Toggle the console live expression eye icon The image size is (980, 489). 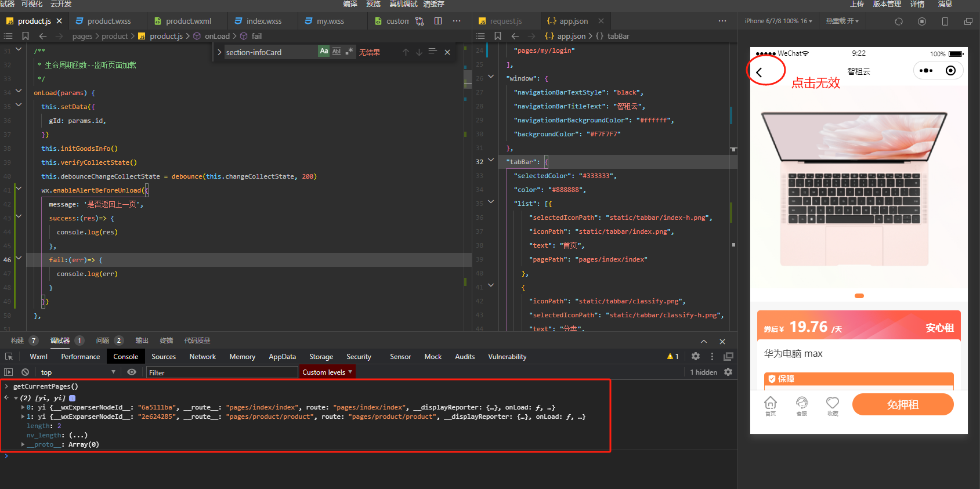(132, 372)
